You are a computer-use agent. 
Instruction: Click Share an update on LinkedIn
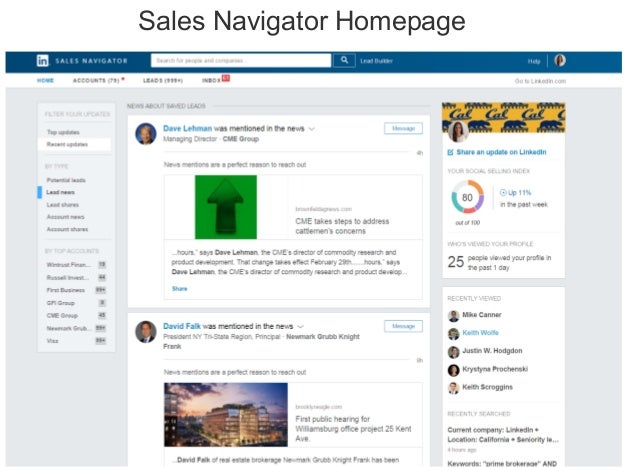tap(501, 152)
